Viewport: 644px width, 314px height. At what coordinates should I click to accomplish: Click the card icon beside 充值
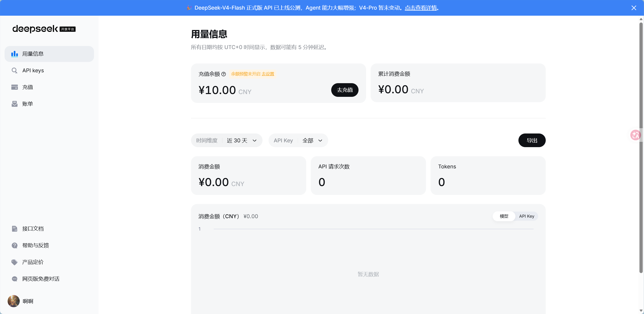[x=15, y=87]
